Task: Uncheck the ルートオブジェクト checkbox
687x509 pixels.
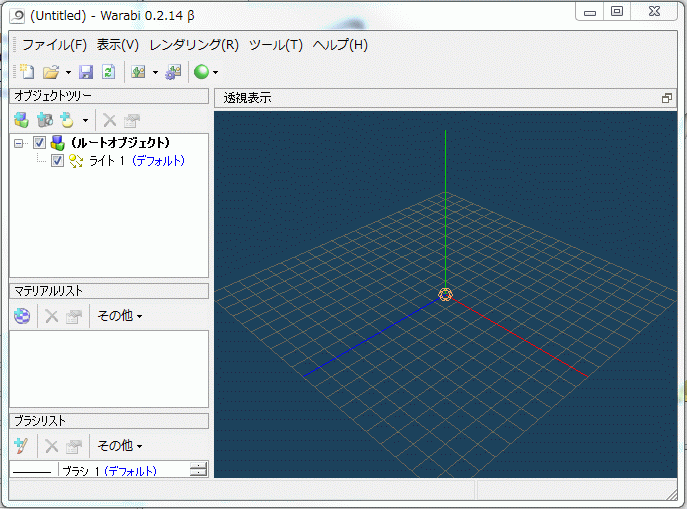Action: click(x=40, y=143)
